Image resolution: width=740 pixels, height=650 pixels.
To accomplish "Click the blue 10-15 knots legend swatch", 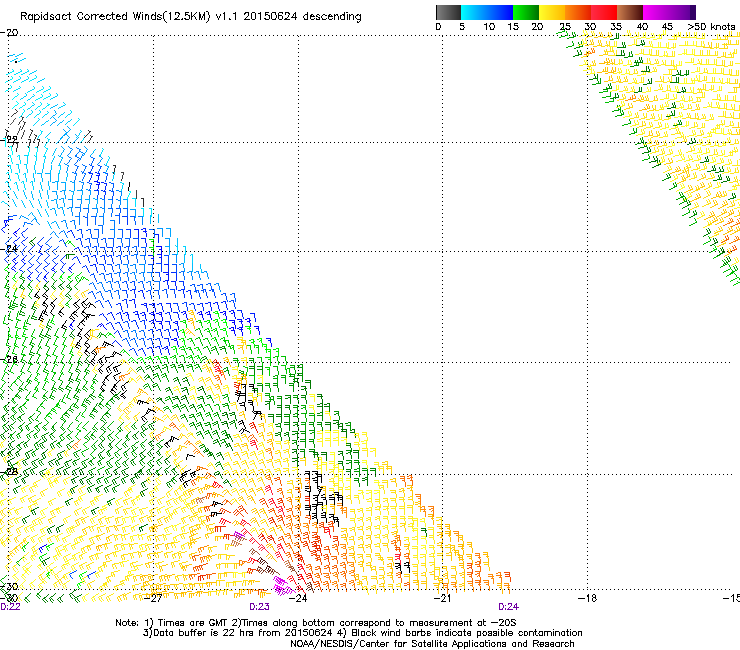I will tap(500, 12).
